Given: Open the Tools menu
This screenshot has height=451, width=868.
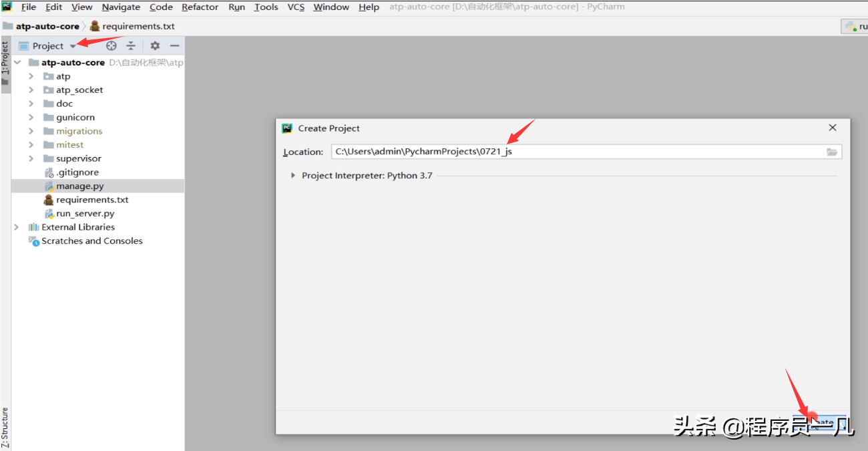Looking at the screenshot, I should [x=266, y=7].
